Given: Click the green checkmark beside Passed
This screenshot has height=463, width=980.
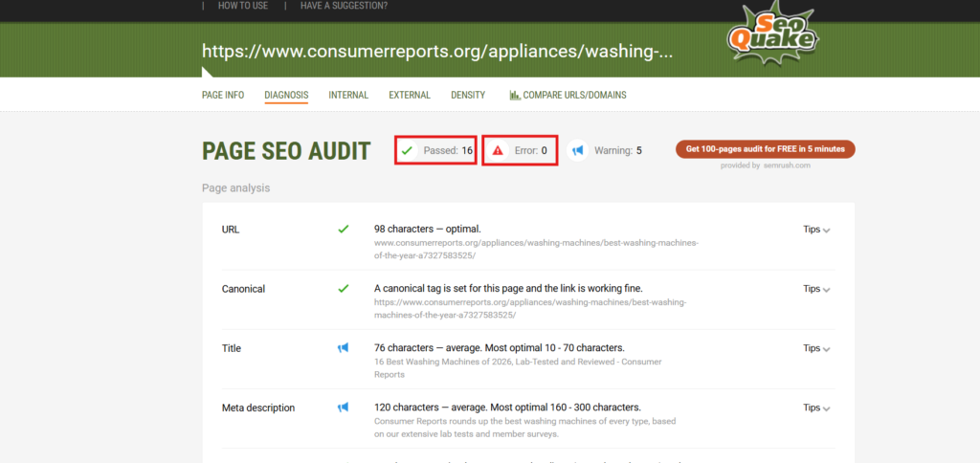Looking at the screenshot, I should coord(408,150).
